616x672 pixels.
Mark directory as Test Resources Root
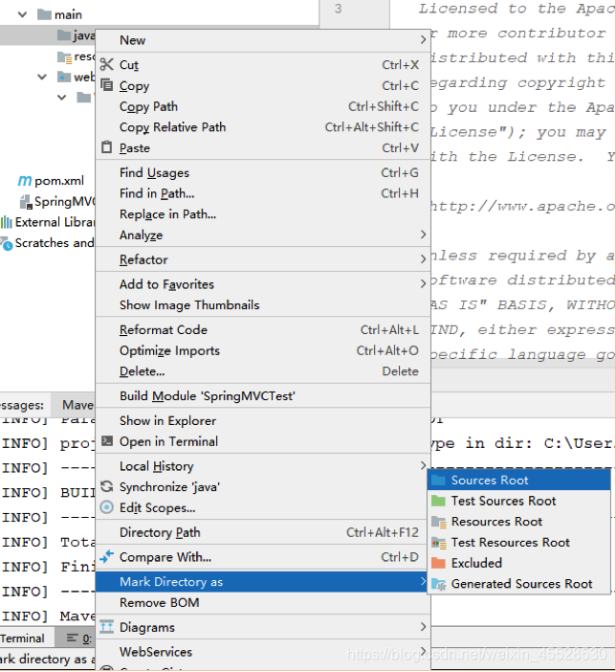point(518,542)
